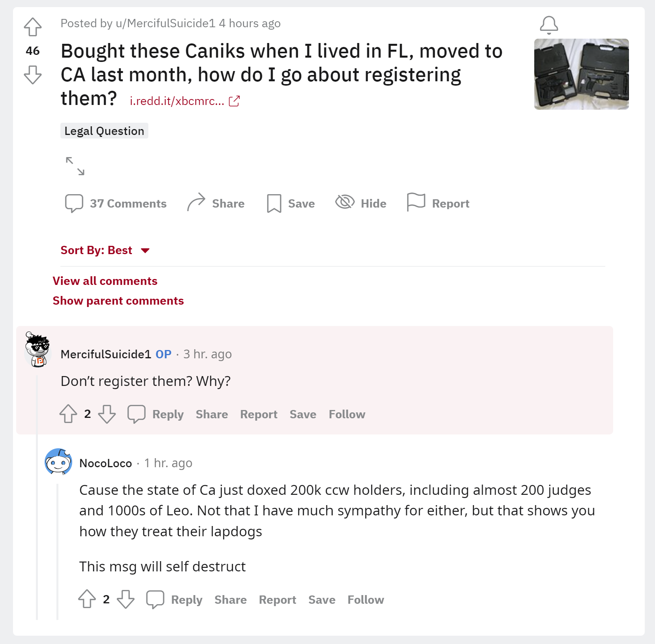Click the notification bell icon

pyautogui.click(x=549, y=25)
